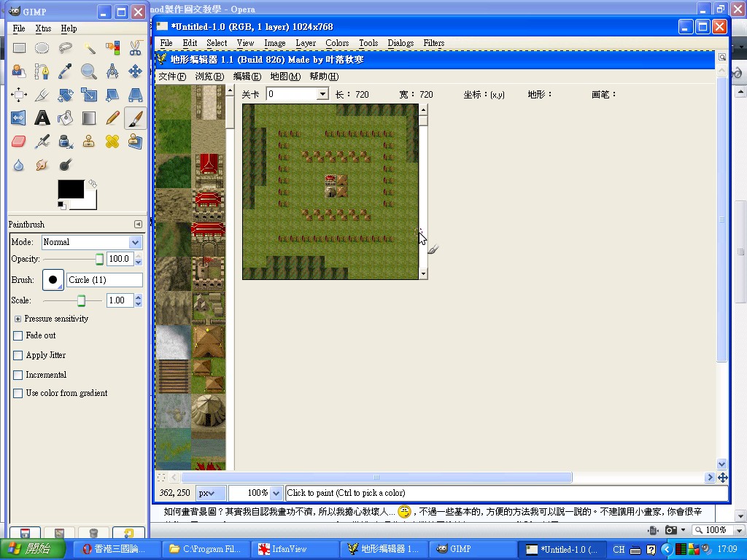Click the Scale slider handle
Image resolution: width=747 pixels, height=560 pixels.
(x=82, y=300)
